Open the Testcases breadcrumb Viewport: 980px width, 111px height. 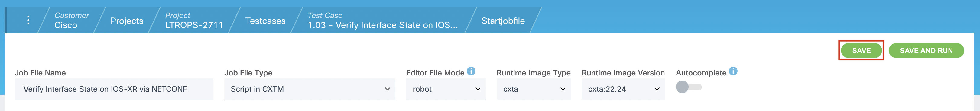pyautogui.click(x=265, y=21)
